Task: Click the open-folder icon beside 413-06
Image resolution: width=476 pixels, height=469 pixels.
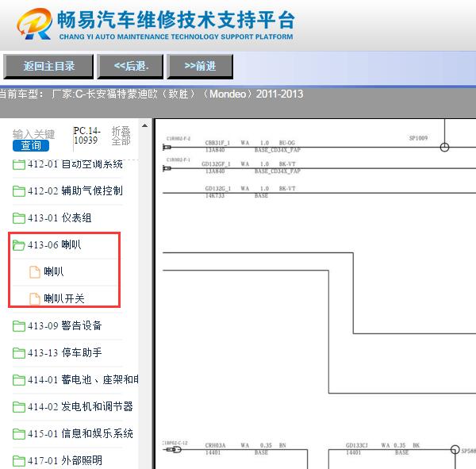Action: pyautogui.click(x=19, y=245)
